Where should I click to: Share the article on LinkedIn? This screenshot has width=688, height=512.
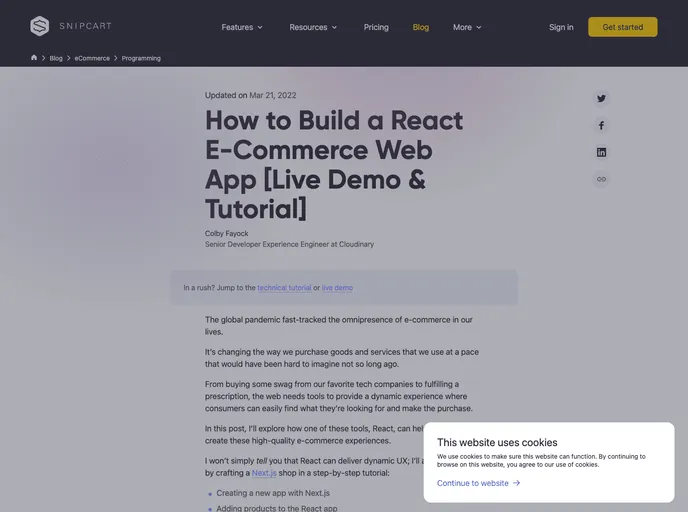click(x=601, y=152)
